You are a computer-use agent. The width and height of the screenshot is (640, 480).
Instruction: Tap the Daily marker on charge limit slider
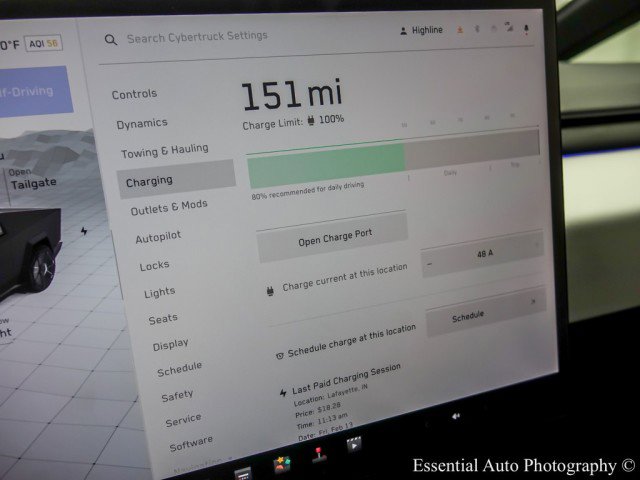pyautogui.click(x=450, y=173)
